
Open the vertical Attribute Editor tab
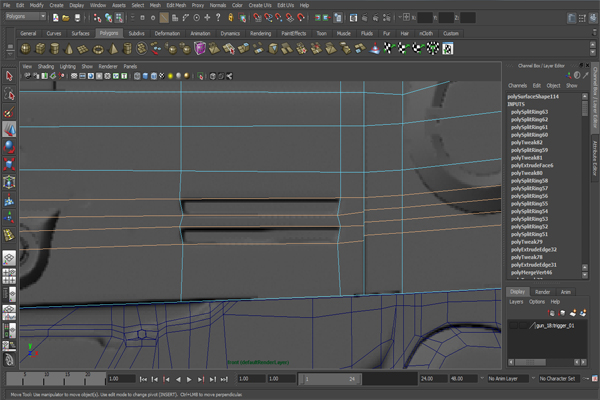(x=595, y=158)
